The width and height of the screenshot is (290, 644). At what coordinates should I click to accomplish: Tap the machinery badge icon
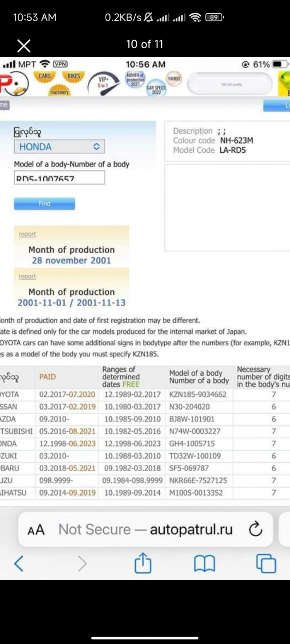(59, 92)
